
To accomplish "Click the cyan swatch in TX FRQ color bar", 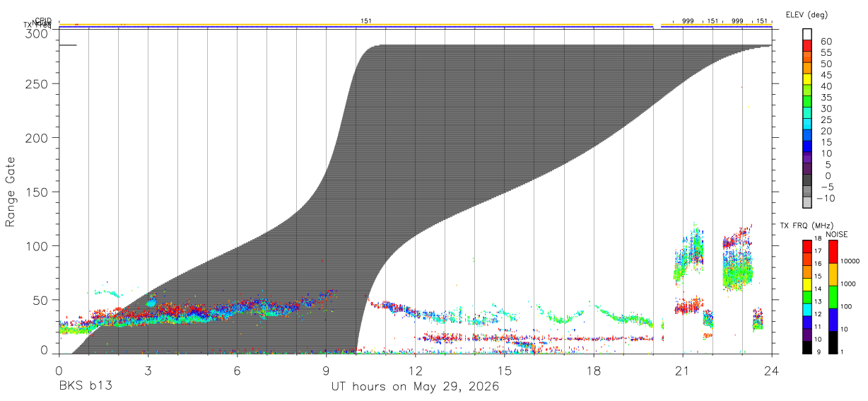I will coord(807,310).
